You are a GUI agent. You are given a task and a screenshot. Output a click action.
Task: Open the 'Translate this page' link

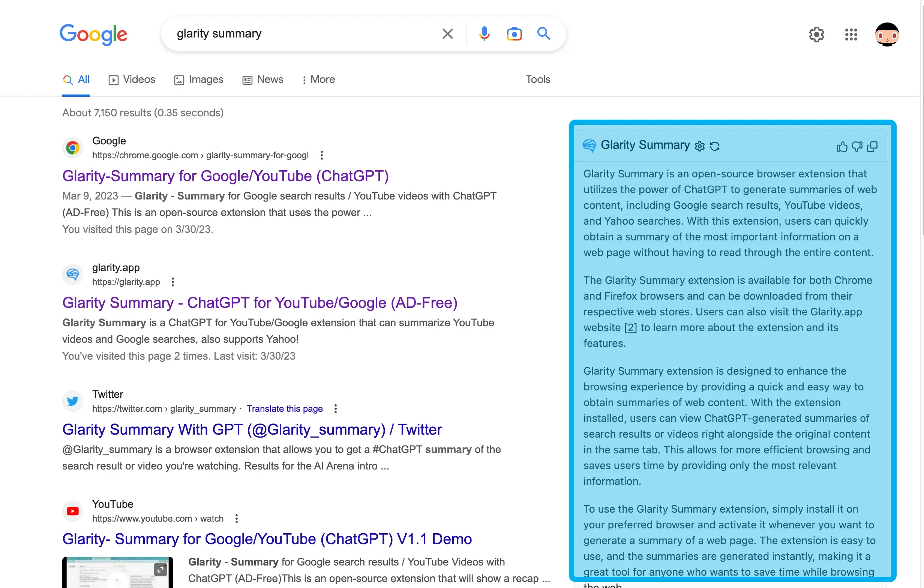(x=285, y=409)
